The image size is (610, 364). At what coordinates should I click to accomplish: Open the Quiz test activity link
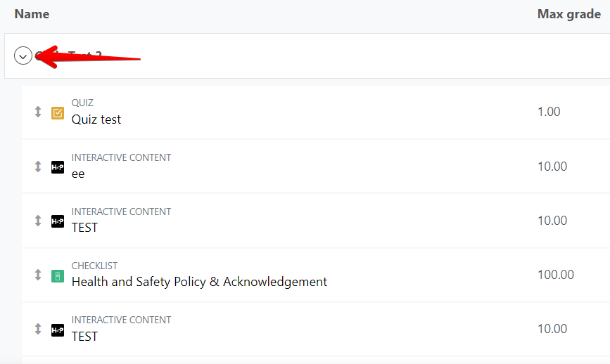click(96, 119)
